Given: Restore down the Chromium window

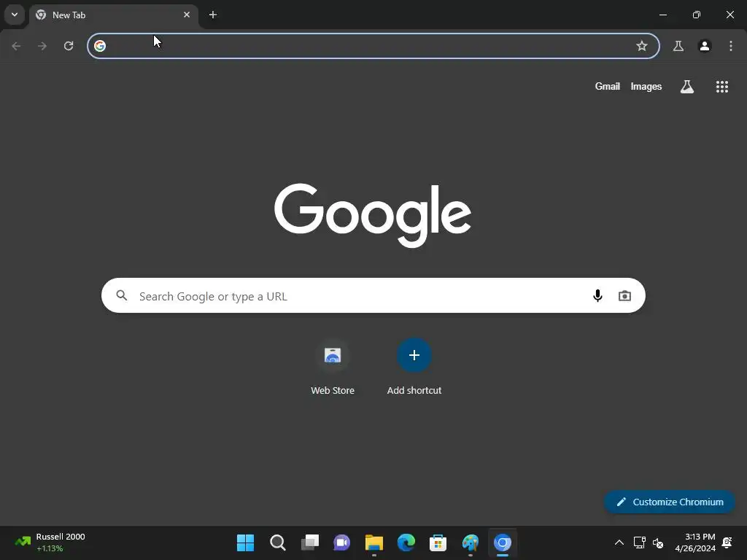Looking at the screenshot, I should click(x=696, y=15).
